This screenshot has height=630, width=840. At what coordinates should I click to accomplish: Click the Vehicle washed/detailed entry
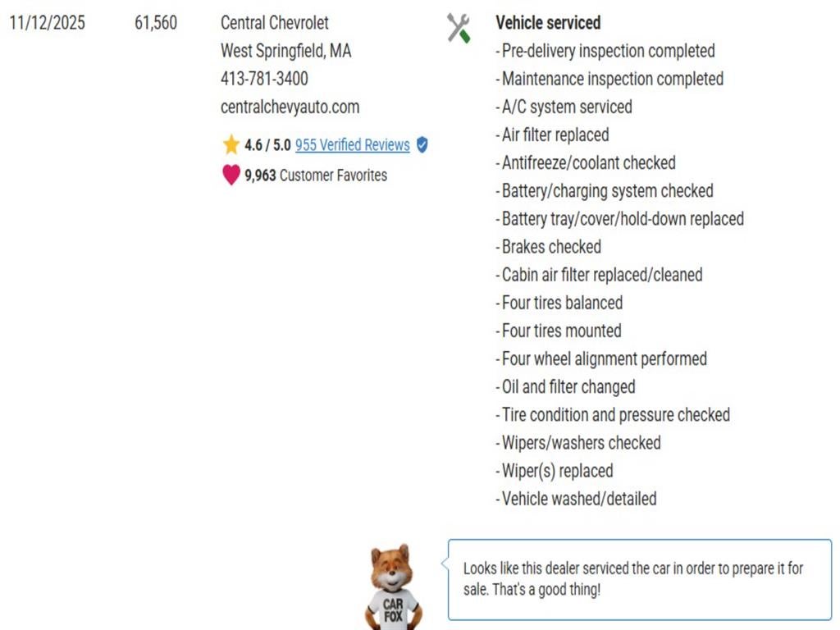click(x=578, y=498)
